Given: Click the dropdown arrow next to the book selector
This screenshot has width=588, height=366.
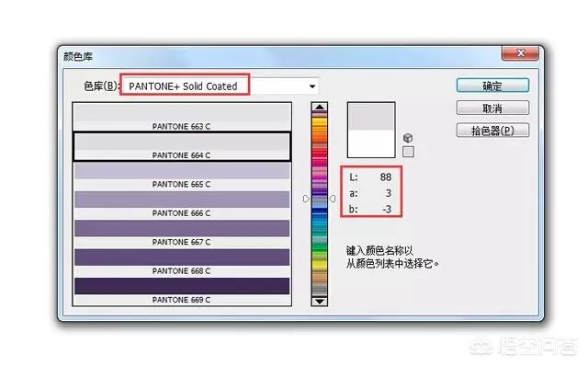Looking at the screenshot, I should coord(312,86).
